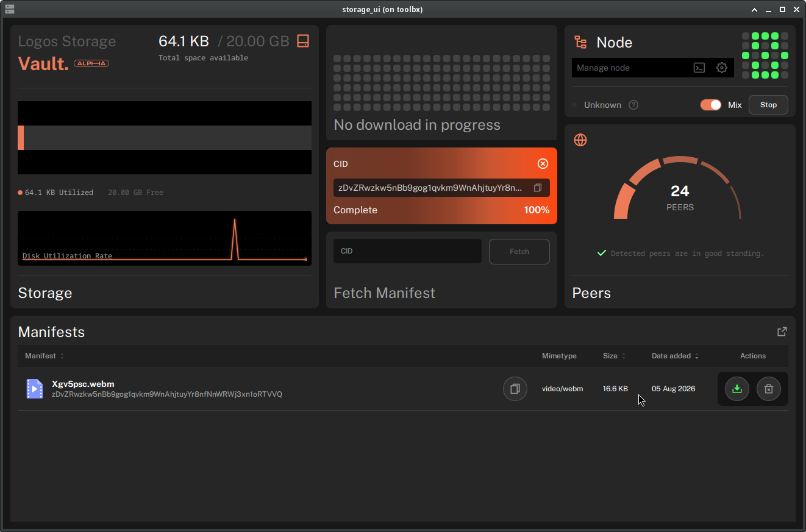Click the Xgv5psc.webm file name
Image resolution: width=806 pixels, height=532 pixels.
pos(83,384)
